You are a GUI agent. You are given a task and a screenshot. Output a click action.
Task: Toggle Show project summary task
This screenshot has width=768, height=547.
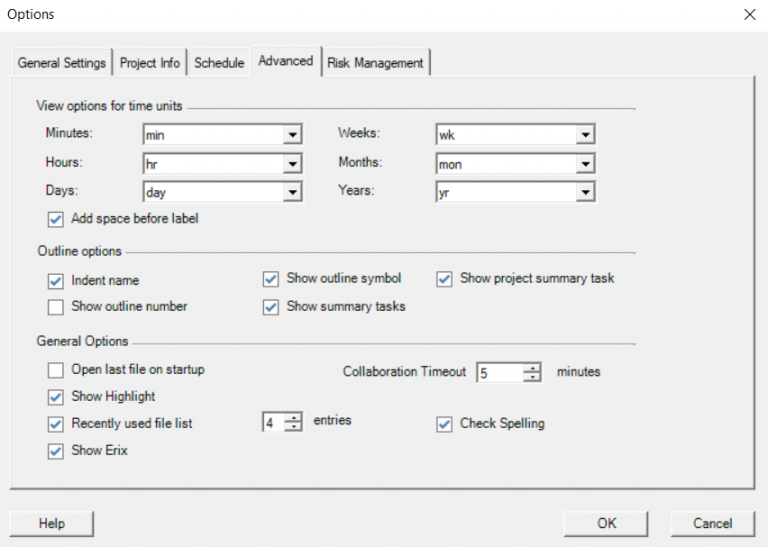click(444, 279)
